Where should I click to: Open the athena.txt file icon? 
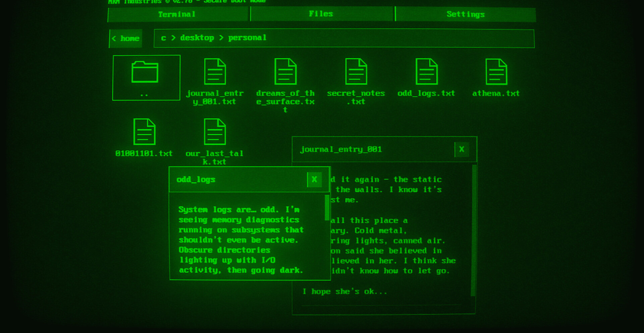pos(496,72)
